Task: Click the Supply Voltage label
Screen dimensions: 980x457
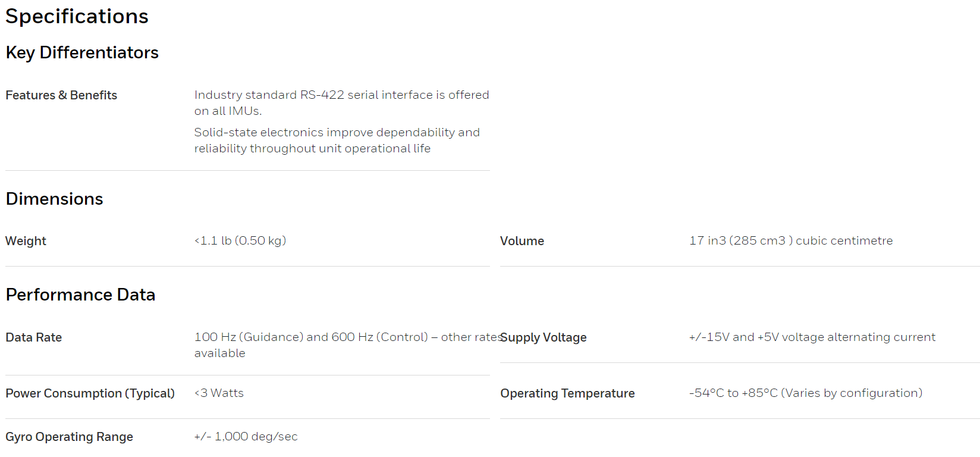Action: (544, 337)
